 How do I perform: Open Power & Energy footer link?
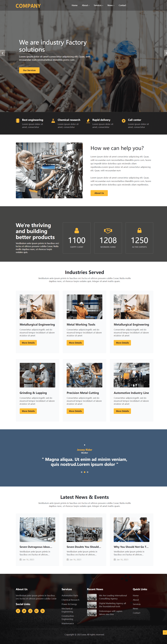69,604
